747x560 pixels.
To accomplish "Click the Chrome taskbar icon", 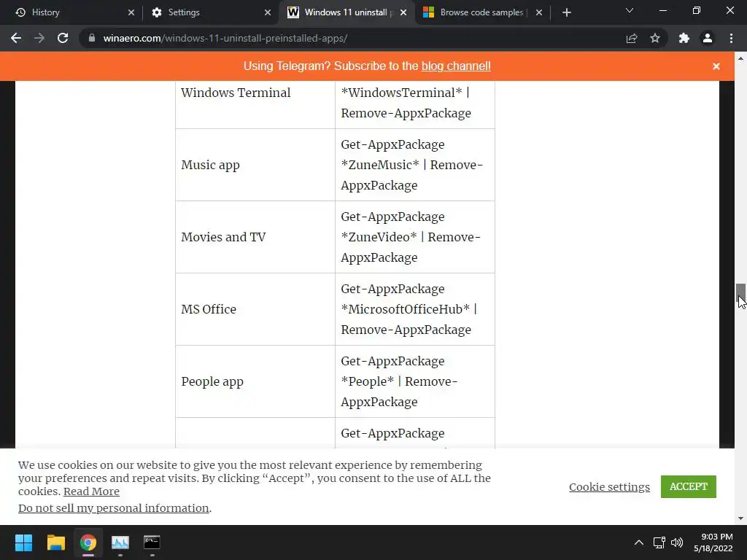I will tap(88, 542).
